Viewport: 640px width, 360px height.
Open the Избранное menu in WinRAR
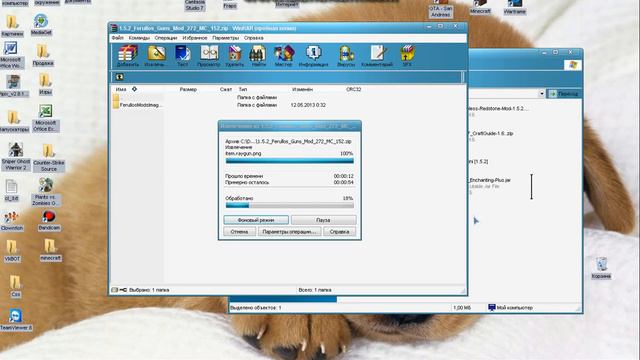point(195,38)
